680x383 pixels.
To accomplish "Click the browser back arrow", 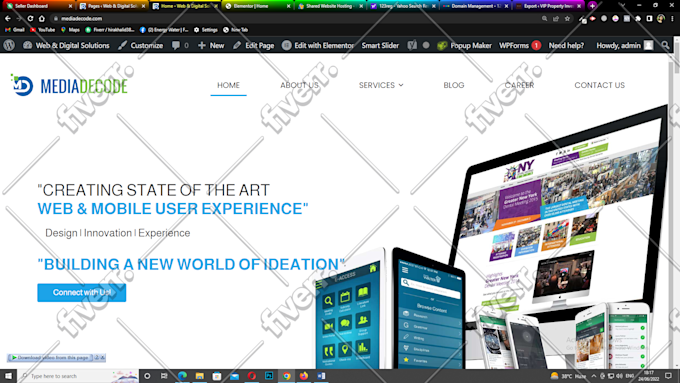I will coord(8,19).
